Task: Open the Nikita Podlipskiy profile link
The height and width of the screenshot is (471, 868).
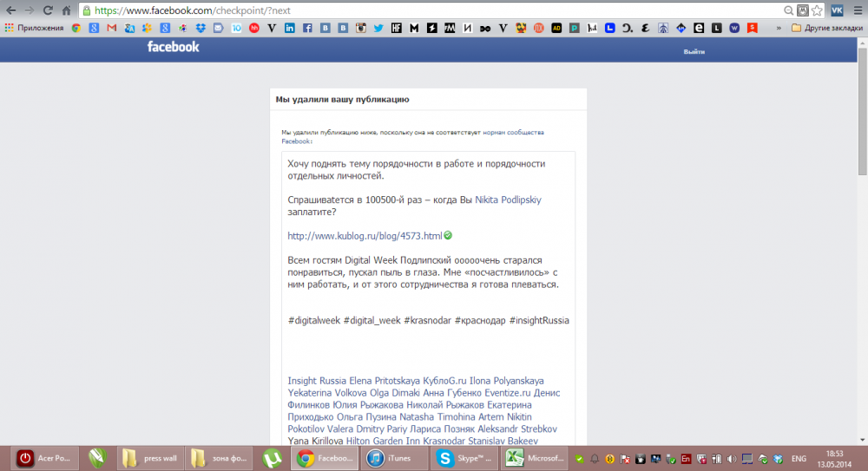Action: pos(508,200)
